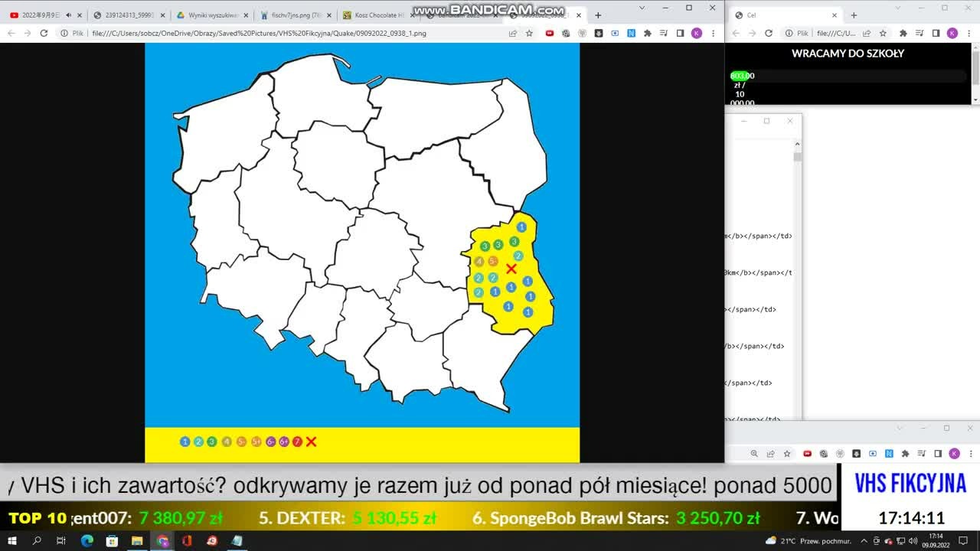Screen dimensions: 980x551
Task: Toggle side panel in the Cel browser window
Action: [x=936, y=33]
